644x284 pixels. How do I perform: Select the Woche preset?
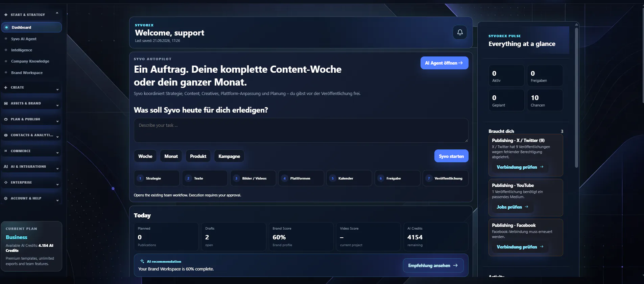coord(145,156)
